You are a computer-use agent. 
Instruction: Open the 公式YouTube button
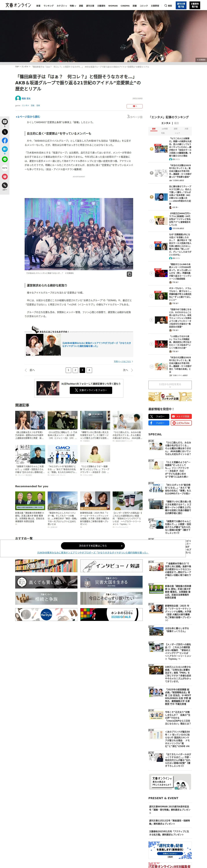coord(181,423)
